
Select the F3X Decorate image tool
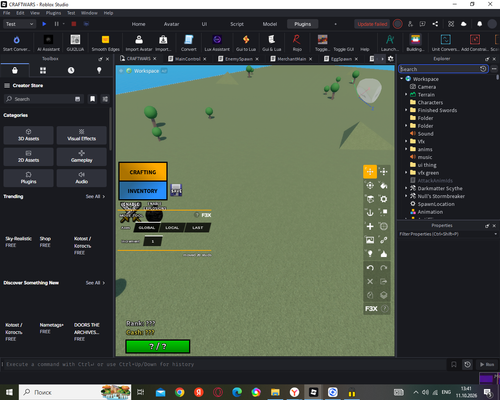pos(370,240)
